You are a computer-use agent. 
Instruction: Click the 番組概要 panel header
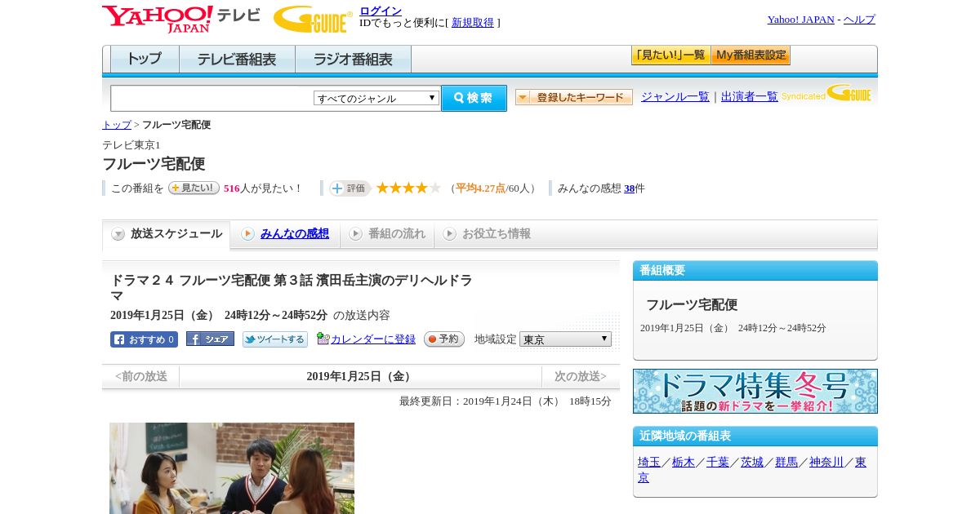(755, 271)
